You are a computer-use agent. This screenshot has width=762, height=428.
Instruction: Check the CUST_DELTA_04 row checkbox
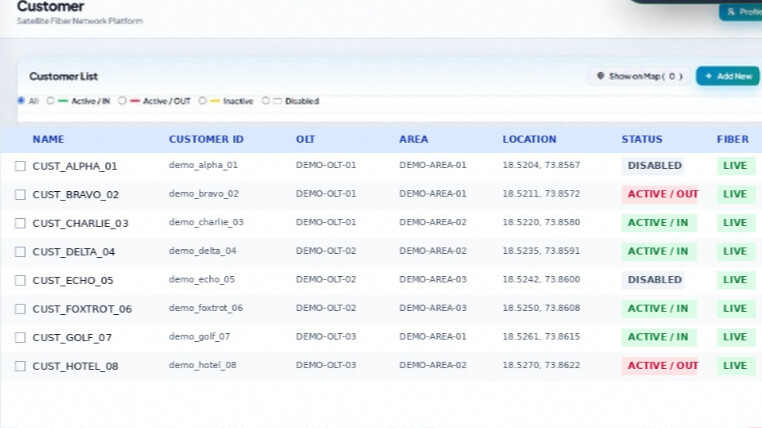click(20, 252)
